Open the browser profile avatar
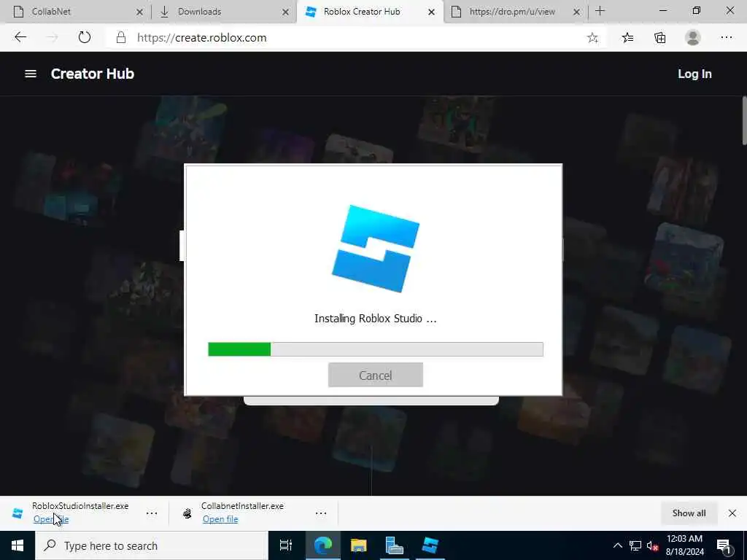This screenshot has width=747, height=560. pos(693,38)
